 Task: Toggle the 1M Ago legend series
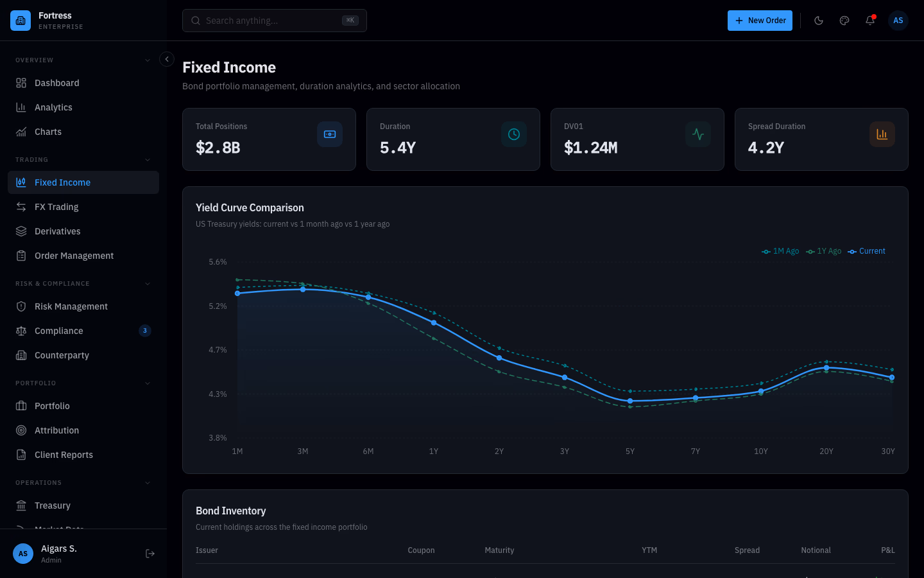[x=780, y=251]
